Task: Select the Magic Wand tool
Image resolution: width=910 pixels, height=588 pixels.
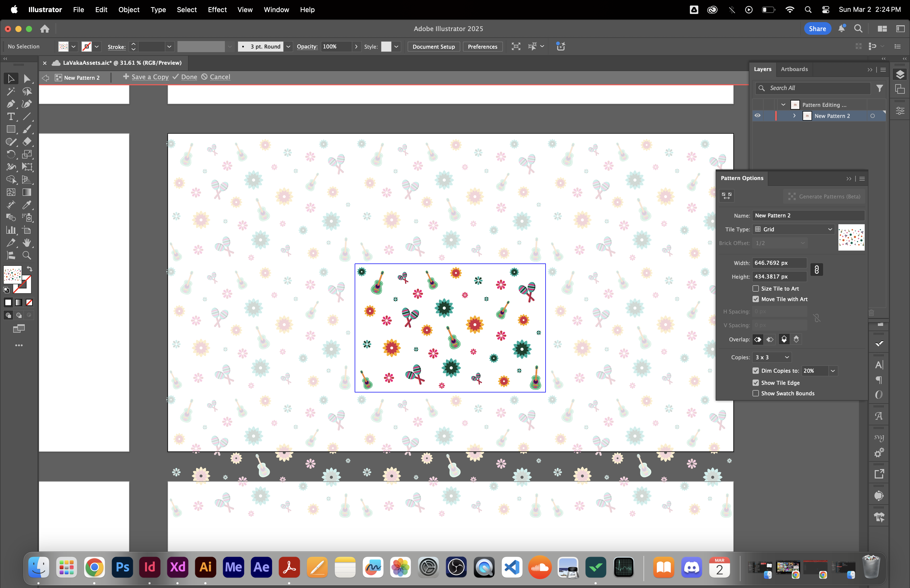Action: click(11, 91)
